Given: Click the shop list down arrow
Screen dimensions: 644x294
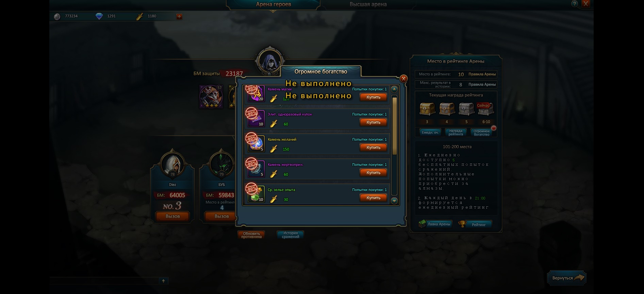Looking at the screenshot, I should click(394, 201).
